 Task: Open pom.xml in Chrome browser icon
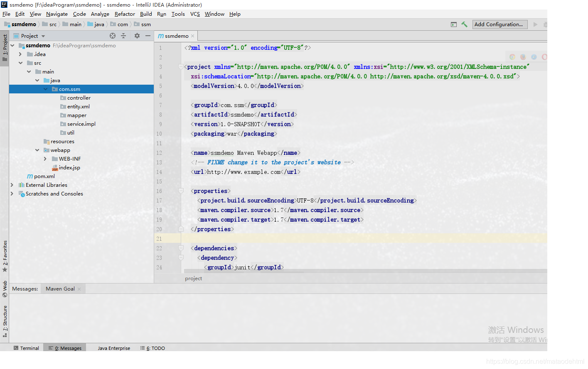[x=512, y=57]
